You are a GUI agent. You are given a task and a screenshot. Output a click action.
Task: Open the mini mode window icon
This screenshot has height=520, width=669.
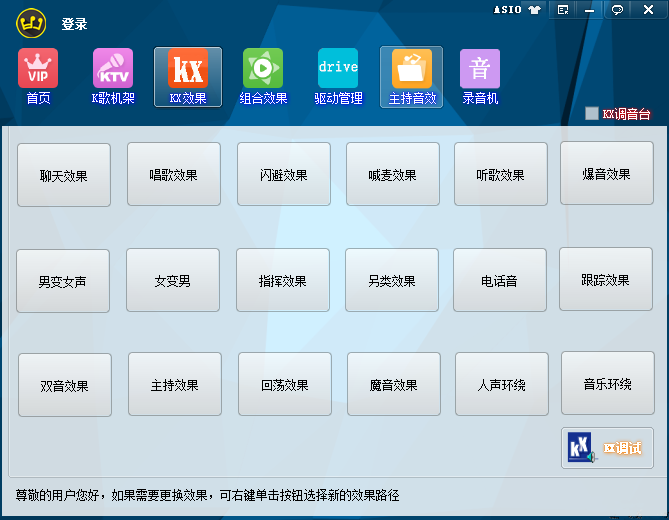click(564, 10)
